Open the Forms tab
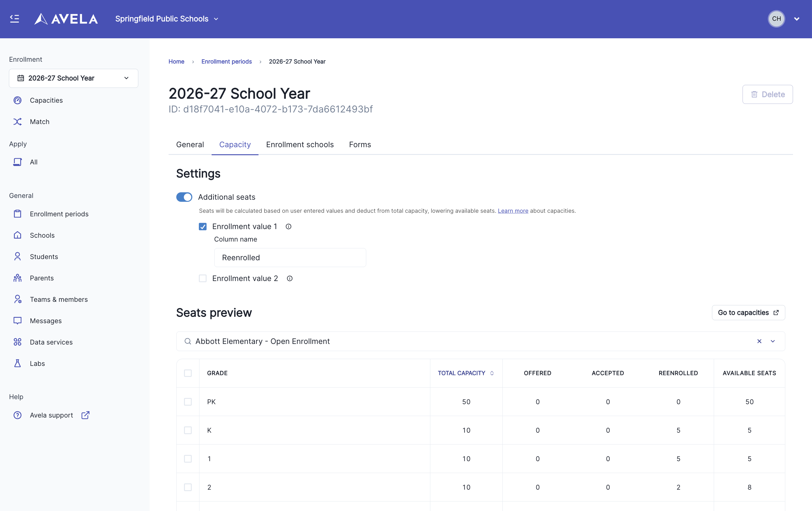This screenshot has height=511, width=812. tap(360, 145)
